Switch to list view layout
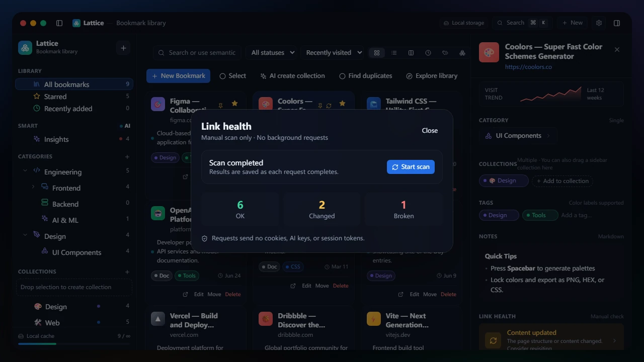644x362 pixels. [394, 53]
